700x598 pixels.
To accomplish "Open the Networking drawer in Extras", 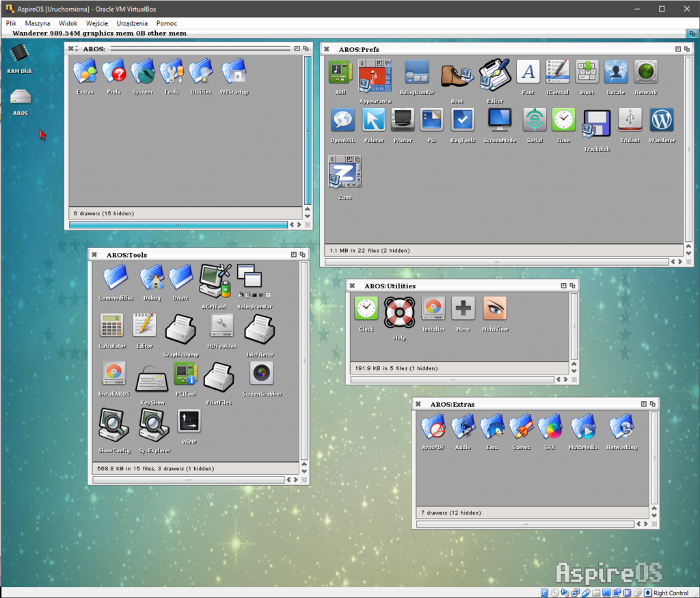I will pos(621,429).
